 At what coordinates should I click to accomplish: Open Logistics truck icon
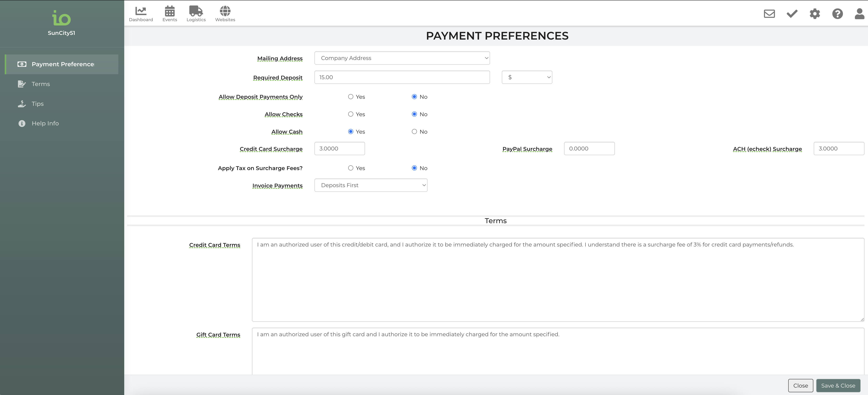coord(196,14)
